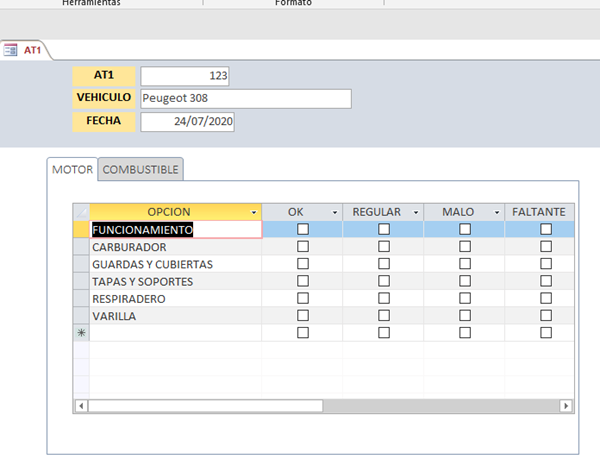Open the AT1 document tab
Viewport: 600px width, 459px height.
click(32, 50)
